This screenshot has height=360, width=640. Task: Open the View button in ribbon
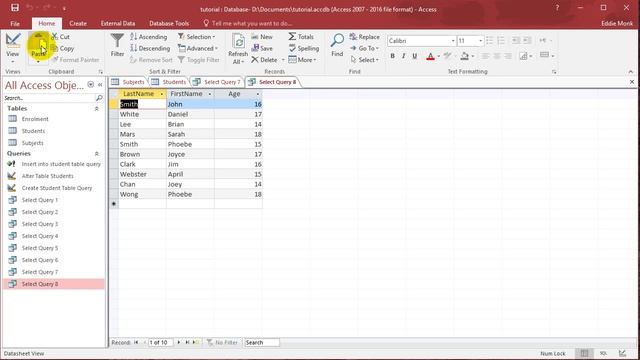pos(13,47)
